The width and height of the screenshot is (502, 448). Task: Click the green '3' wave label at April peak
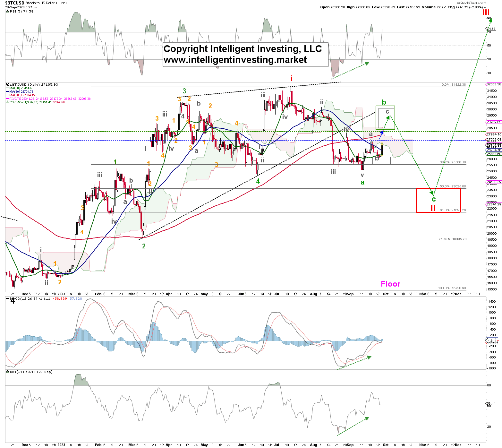click(x=184, y=91)
